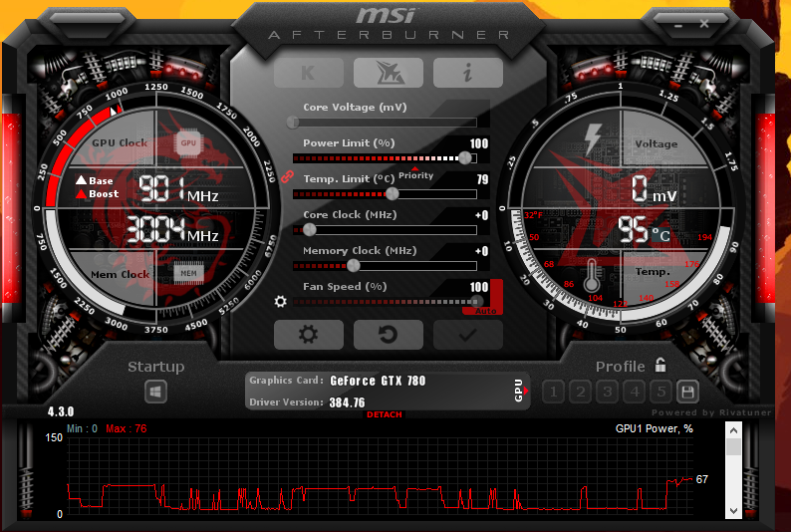Viewport: 791px width, 532px height.
Task: Select profile slot 2
Action: point(581,392)
